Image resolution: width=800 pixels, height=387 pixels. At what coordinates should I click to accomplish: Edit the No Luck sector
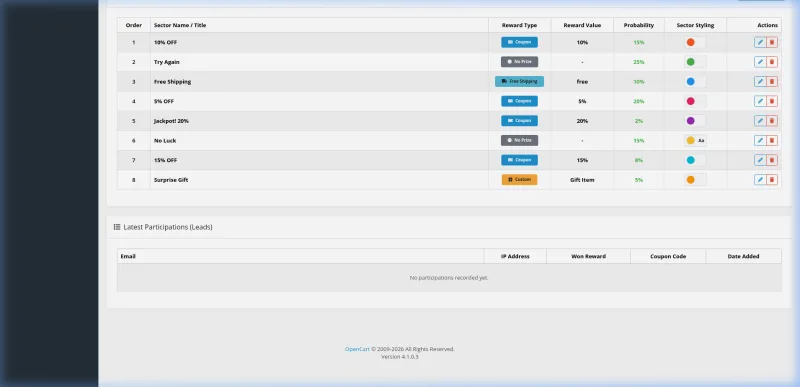760,140
